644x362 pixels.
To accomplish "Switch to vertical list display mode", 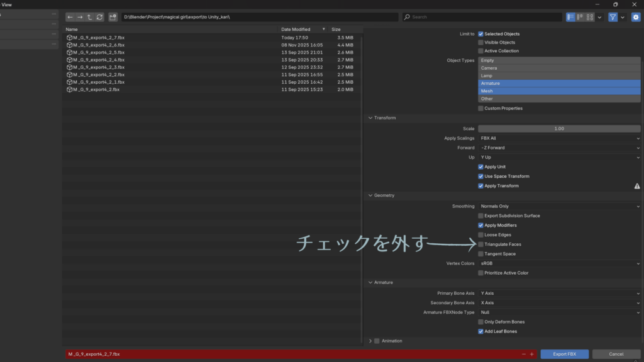I will pos(571,17).
